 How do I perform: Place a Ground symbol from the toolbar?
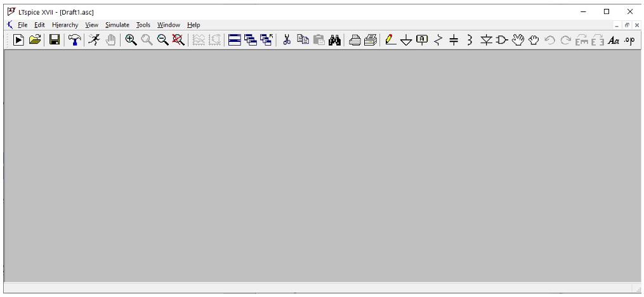pyautogui.click(x=407, y=40)
